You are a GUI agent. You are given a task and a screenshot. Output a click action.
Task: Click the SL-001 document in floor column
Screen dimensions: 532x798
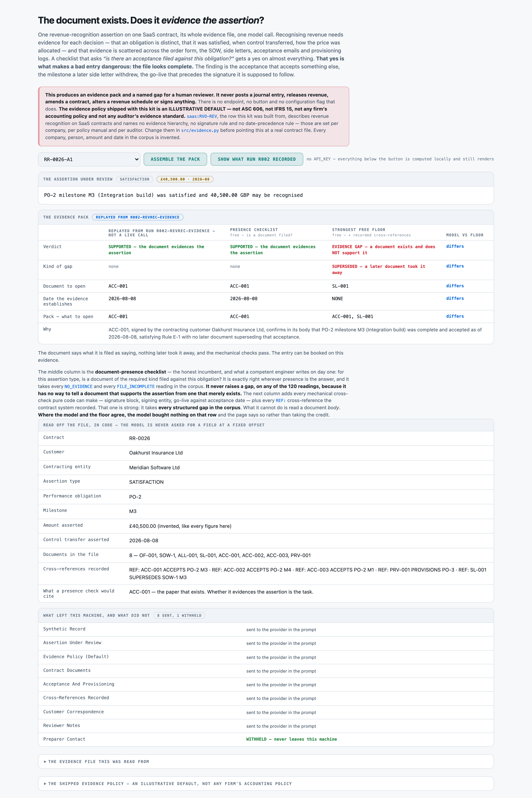click(340, 286)
